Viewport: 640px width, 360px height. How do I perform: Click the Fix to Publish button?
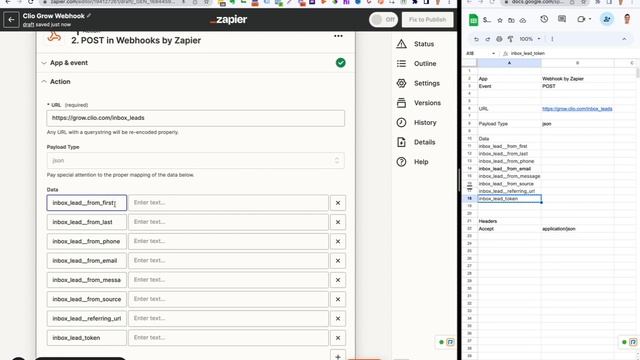click(427, 20)
